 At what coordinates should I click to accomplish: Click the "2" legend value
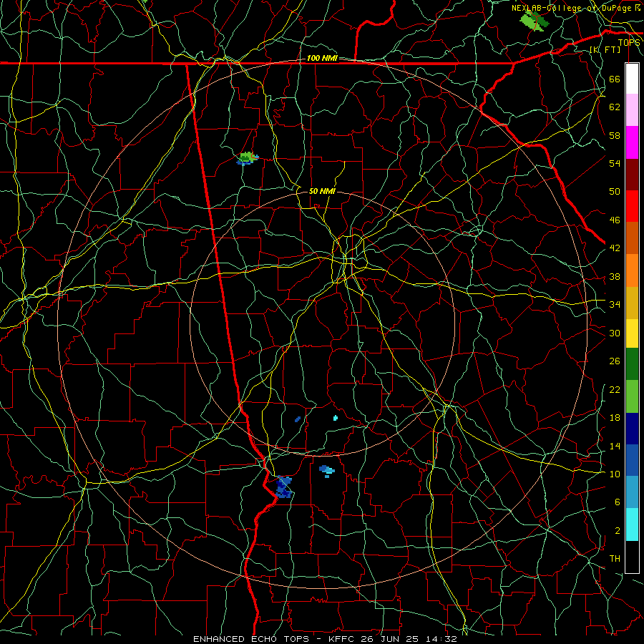click(x=618, y=531)
